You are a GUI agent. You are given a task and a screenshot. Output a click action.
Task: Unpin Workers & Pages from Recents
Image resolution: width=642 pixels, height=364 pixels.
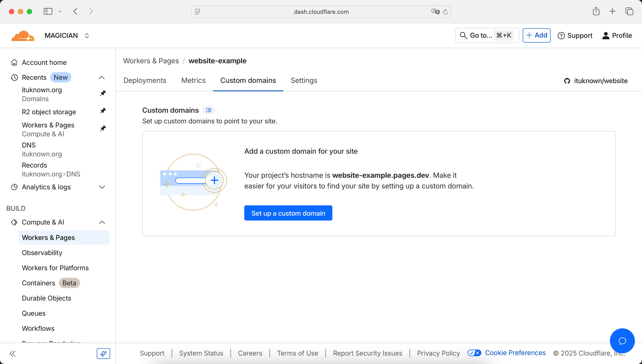pos(103,128)
